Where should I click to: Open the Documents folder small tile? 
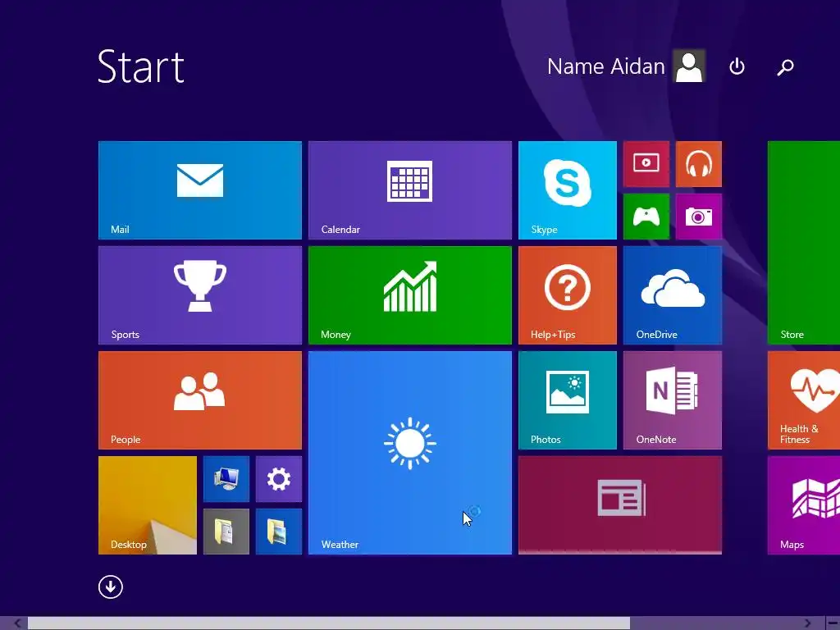click(226, 532)
